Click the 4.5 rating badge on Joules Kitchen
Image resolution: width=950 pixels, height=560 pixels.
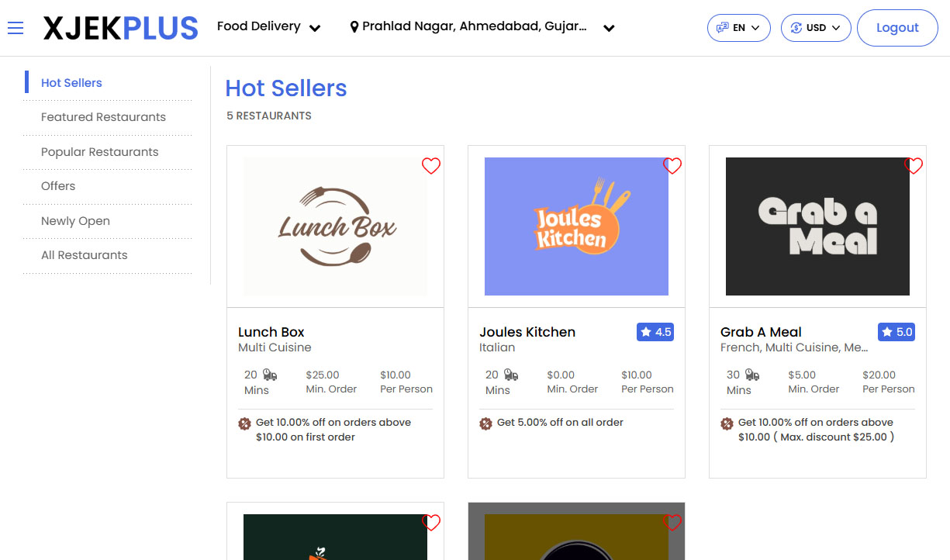coord(655,331)
